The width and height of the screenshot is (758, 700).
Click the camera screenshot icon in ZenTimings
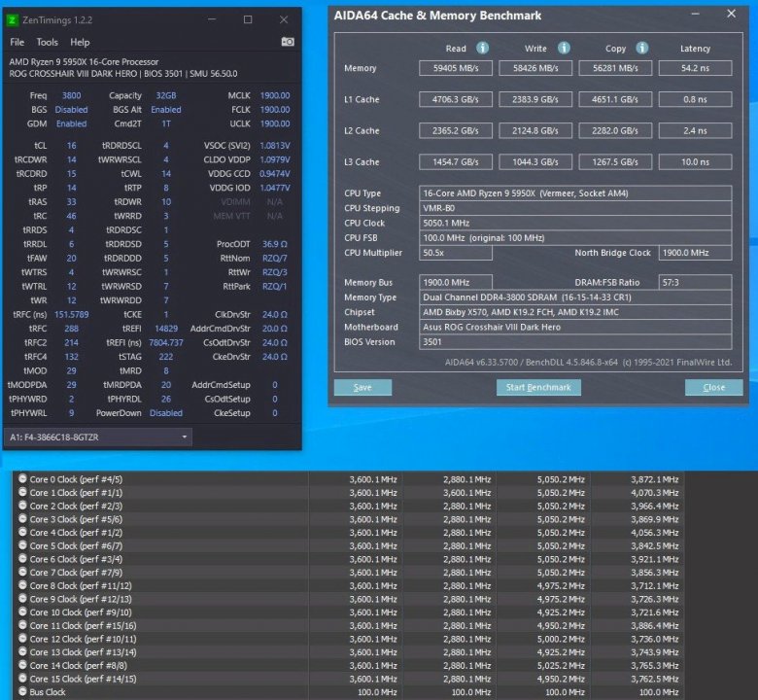(x=287, y=42)
